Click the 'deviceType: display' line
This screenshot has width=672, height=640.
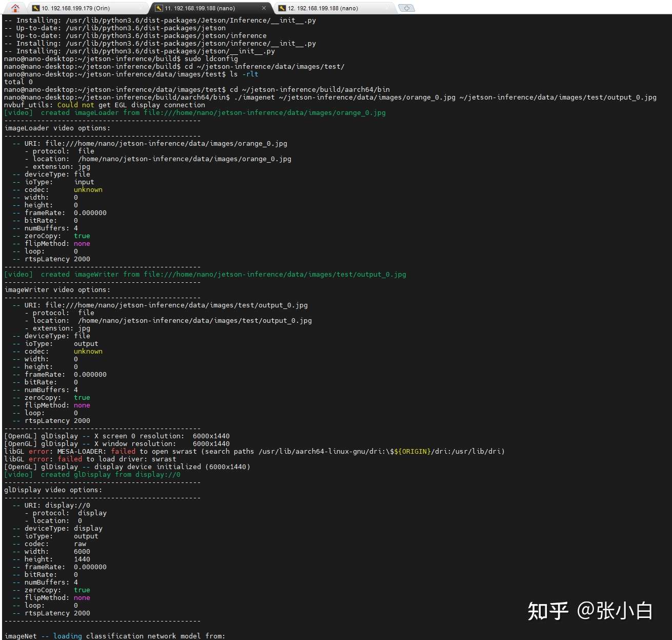point(57,528)
